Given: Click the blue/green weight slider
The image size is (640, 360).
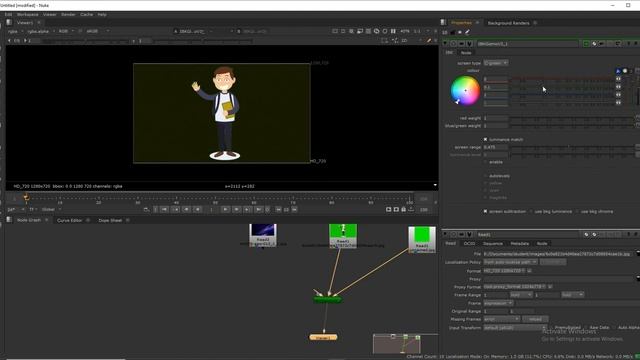Looking at the screenshot, I should (x=571, y=126).
